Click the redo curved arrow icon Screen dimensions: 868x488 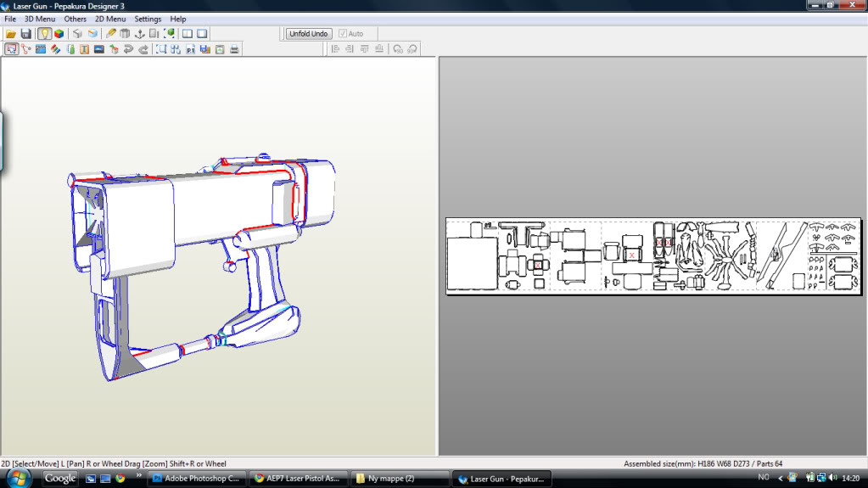tap(143, 49)
